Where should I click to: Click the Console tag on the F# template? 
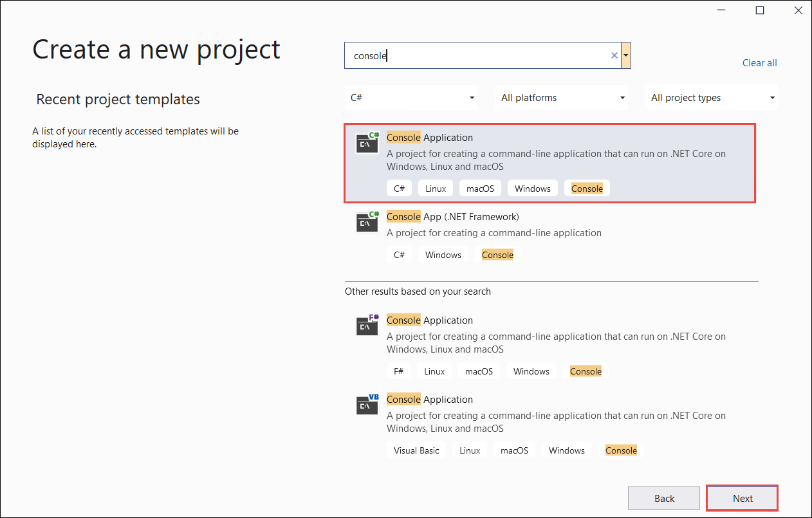(586, 371)
